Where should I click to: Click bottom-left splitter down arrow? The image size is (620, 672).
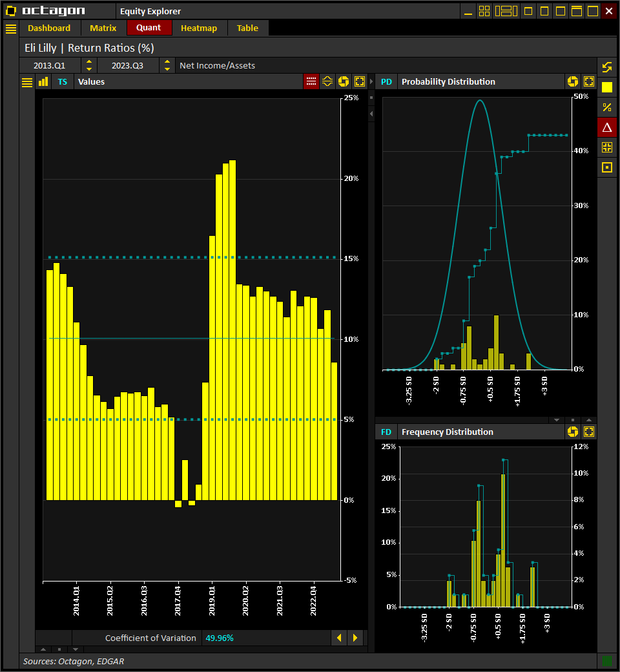[x=76, y=649]
